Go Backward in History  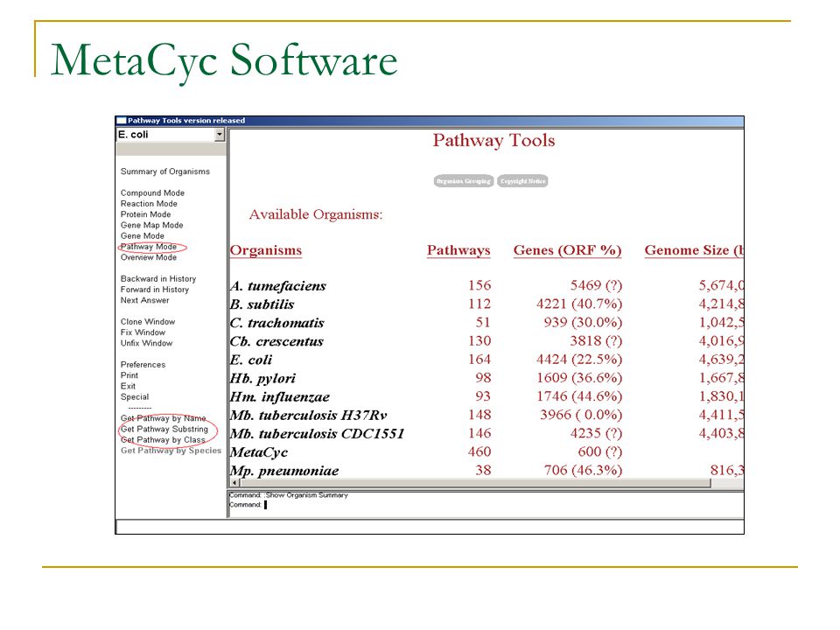[x=158, y=278]
